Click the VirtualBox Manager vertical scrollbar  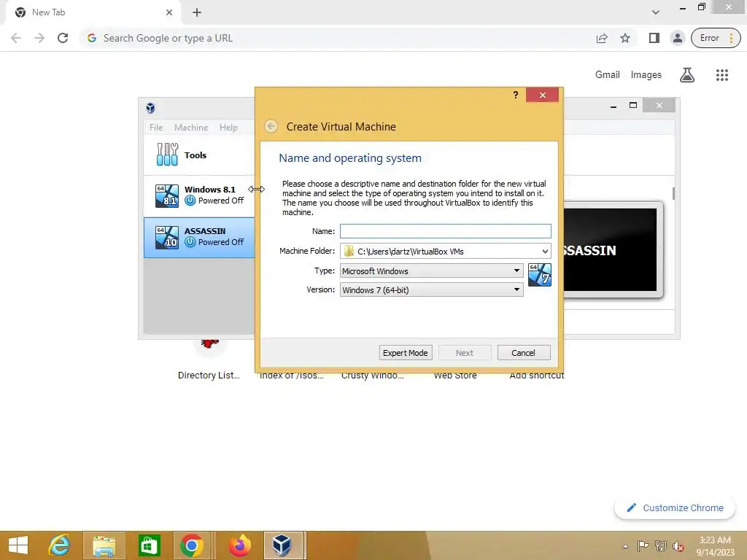673,194
